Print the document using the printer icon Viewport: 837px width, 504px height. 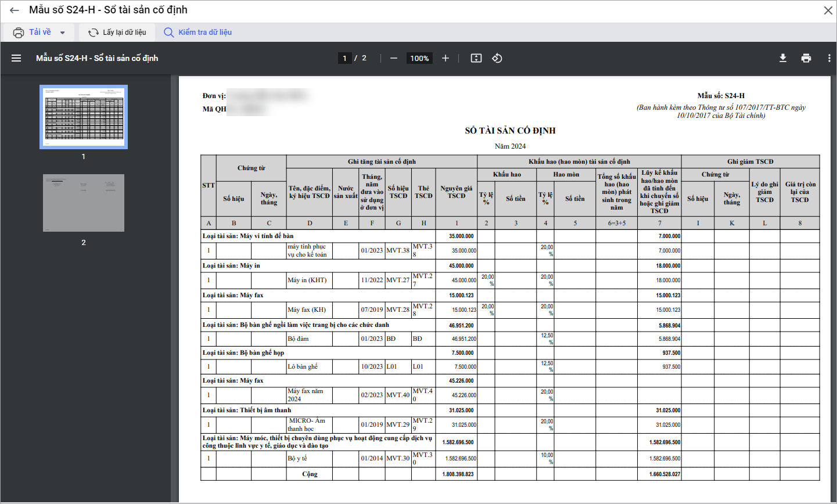point(806,58)
